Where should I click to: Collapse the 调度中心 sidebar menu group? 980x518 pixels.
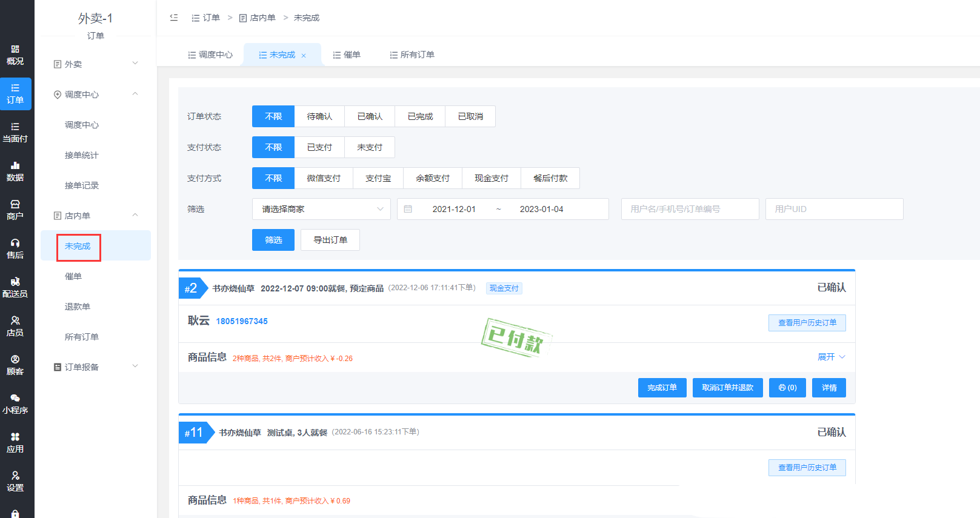tap(96, 94)
